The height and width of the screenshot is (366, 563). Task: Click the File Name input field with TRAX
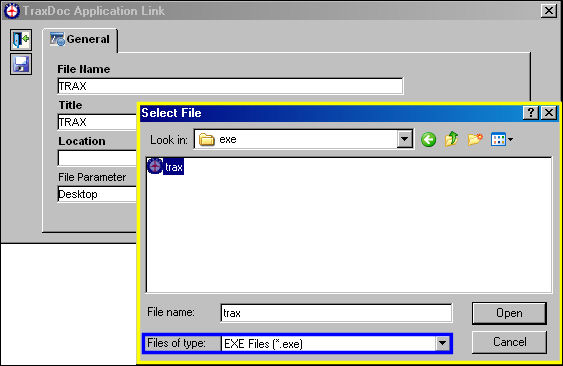coord(230,86)
